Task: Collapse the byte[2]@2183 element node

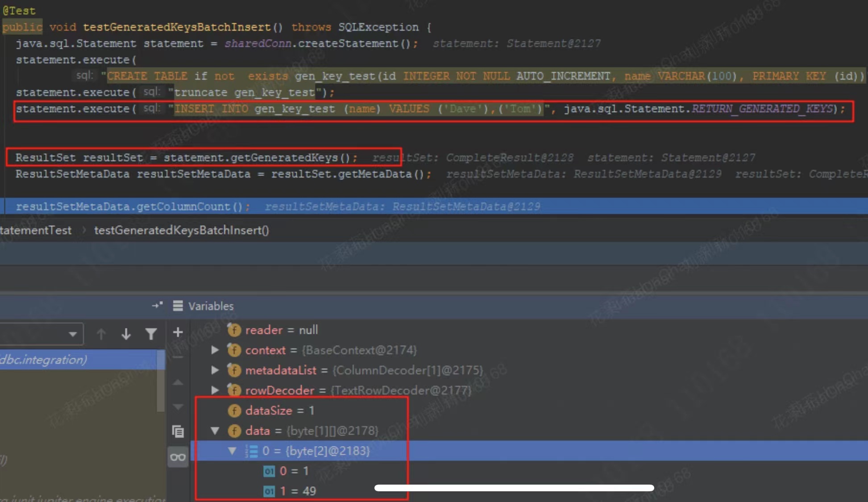Action: click(232, 451)
